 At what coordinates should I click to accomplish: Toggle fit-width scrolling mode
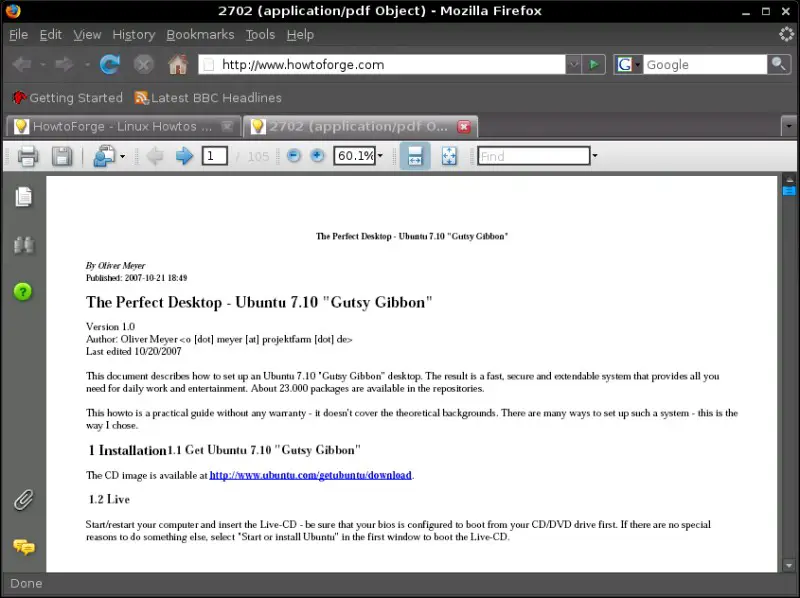[415, 156]
